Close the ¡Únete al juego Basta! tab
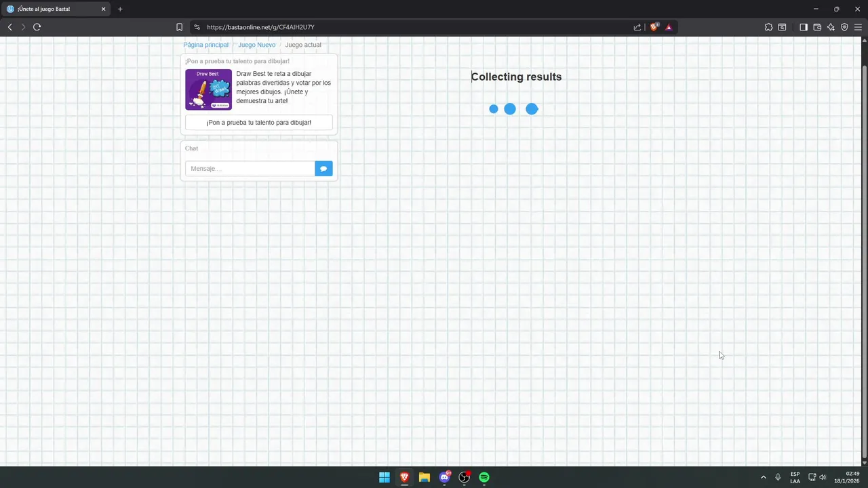The image size is (868, 488). pyautogui.click(x=104, y=9)
